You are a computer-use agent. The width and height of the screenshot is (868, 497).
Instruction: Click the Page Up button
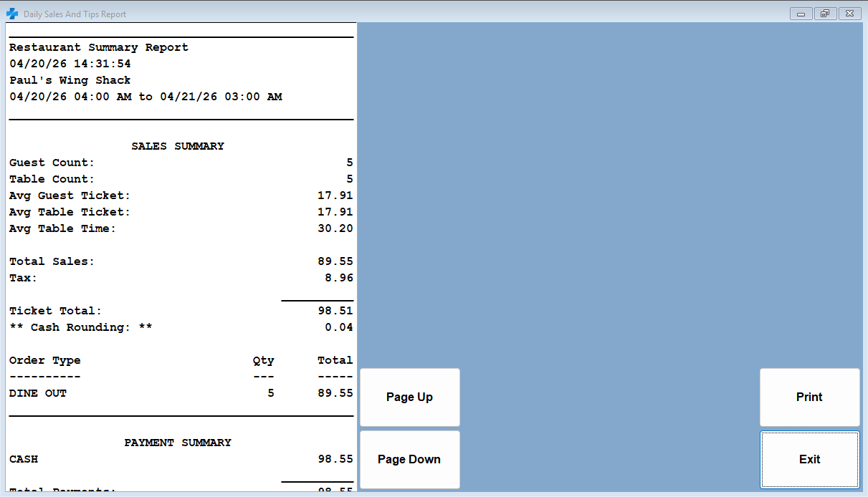click(x=409, y=397)
